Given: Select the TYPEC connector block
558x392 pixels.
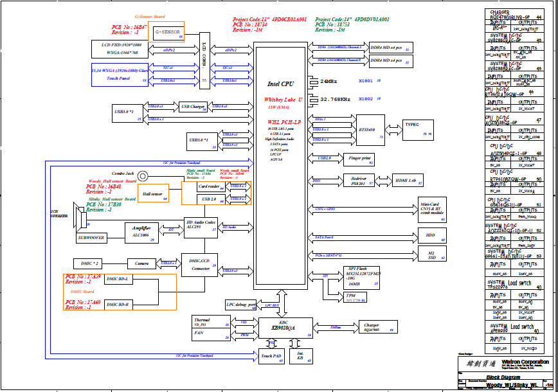Looking at the screenshot, I should 418,130.
